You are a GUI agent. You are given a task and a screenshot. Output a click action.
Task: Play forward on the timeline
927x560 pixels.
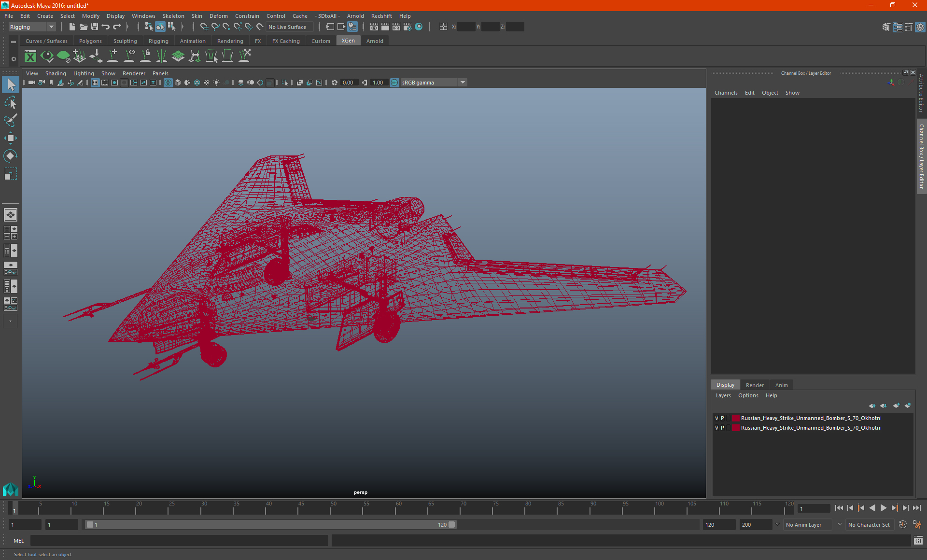883,508
